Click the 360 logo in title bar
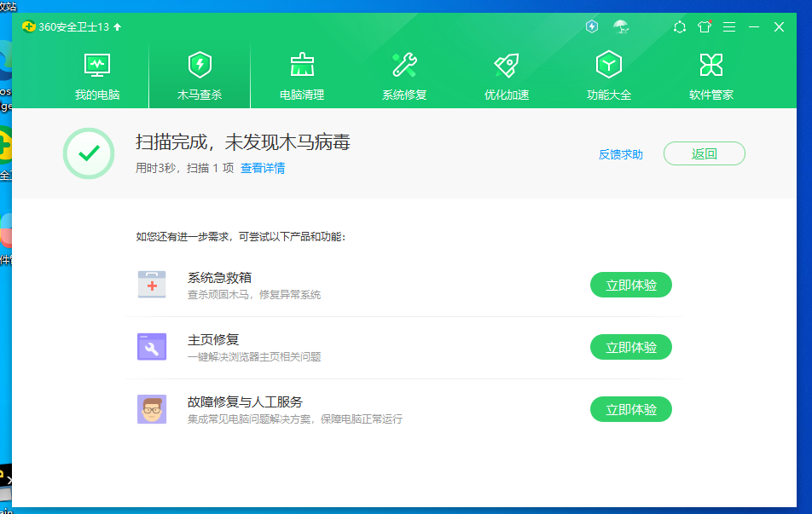The height and width of the screenshot is (514, 812). pos(29,26)
